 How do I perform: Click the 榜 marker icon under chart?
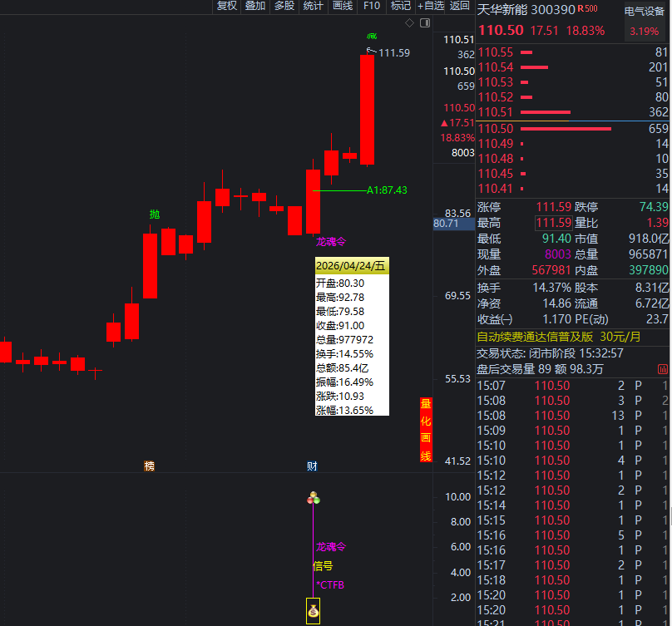[149, 466]
